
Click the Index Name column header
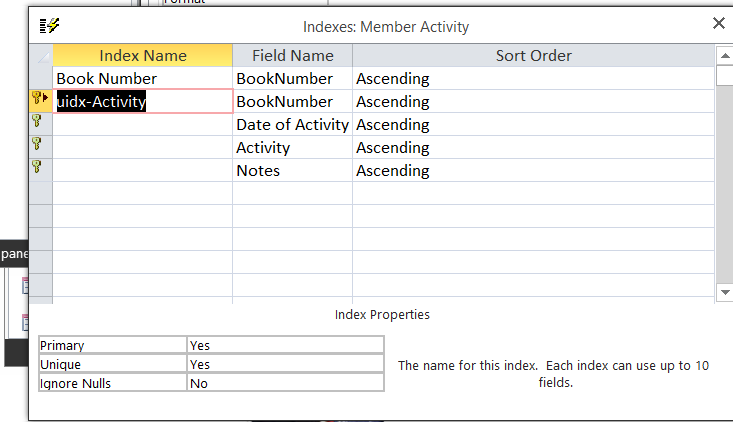[x=142, y=56]
